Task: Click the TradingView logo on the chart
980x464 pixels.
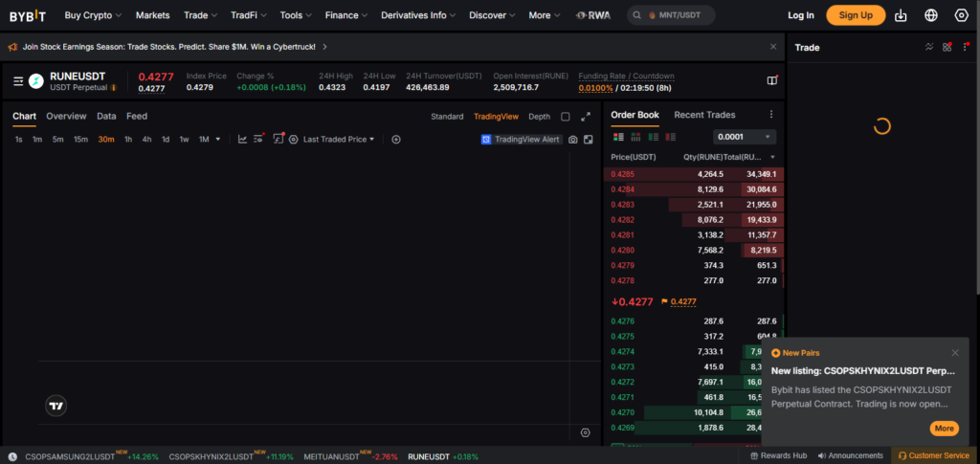Action: click(56, 406)
